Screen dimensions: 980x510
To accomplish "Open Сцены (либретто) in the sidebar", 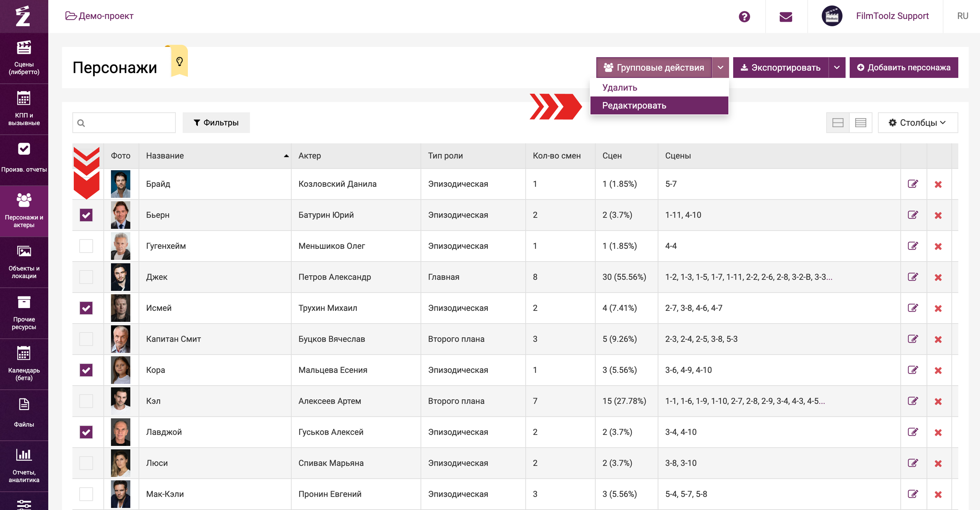I will click(x=23, y=58).
